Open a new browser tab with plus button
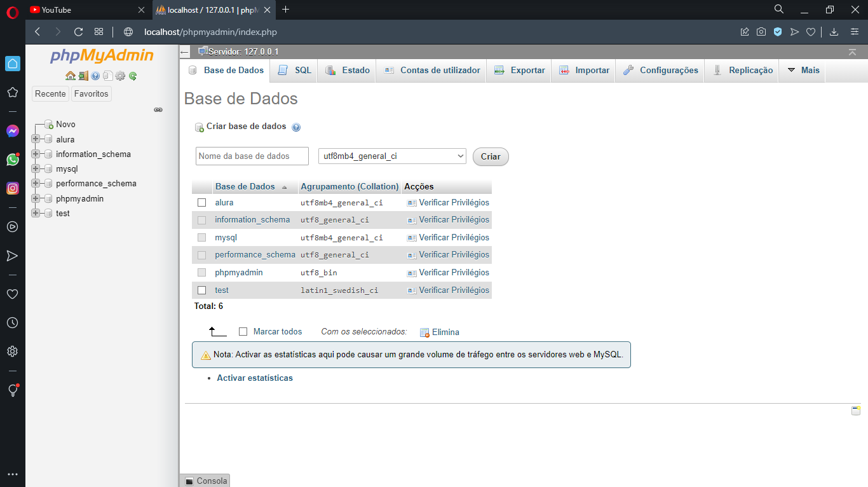Image resolution: width=868 pixels, height=487 pixels. [285, 10]
